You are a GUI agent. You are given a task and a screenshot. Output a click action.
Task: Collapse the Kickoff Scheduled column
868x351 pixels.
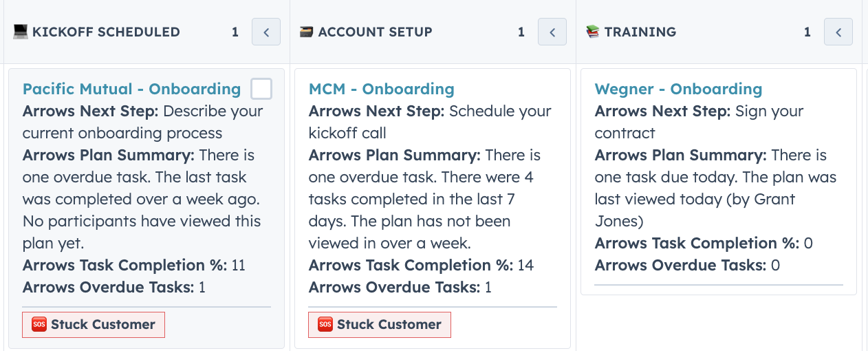tap(266, 32)
